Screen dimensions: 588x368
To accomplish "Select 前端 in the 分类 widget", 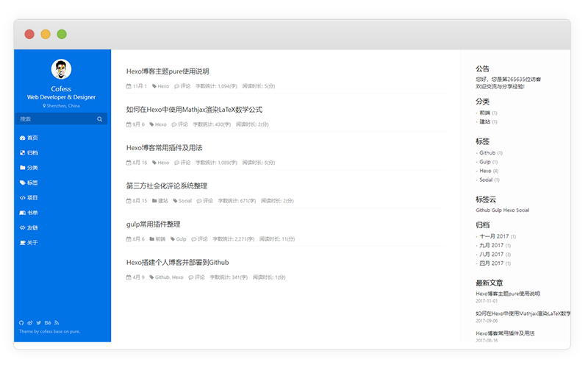I will point(485,113).
